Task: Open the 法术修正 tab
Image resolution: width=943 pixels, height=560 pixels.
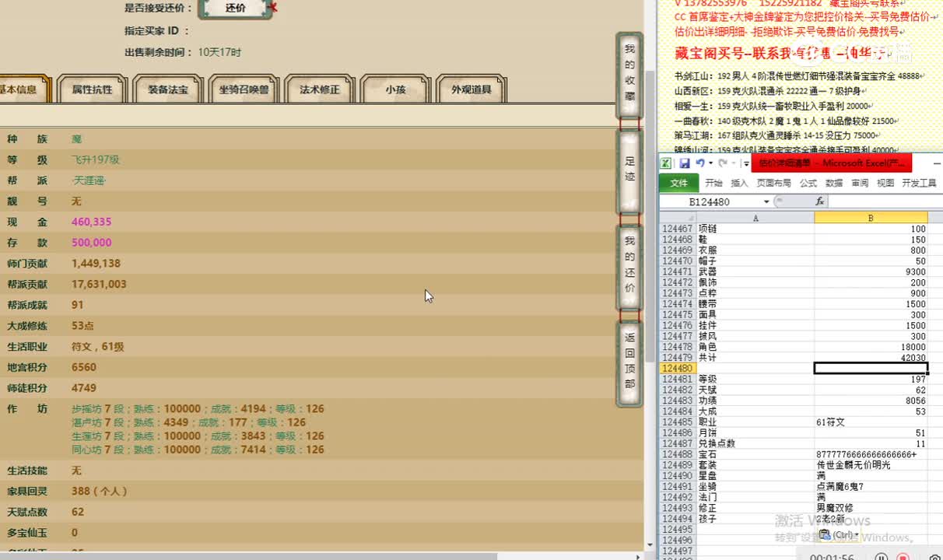Action: (x=320, y=89)
